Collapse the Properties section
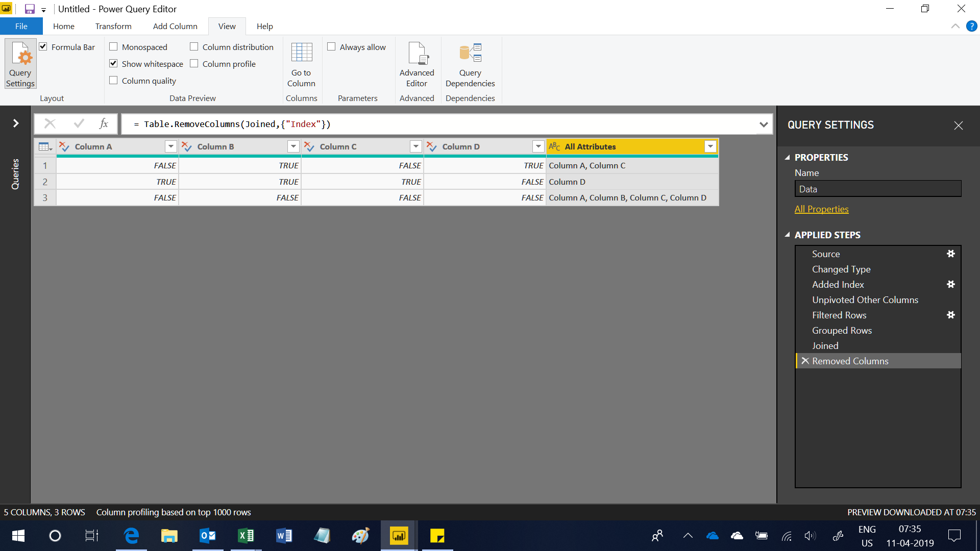 coord(787,158)
